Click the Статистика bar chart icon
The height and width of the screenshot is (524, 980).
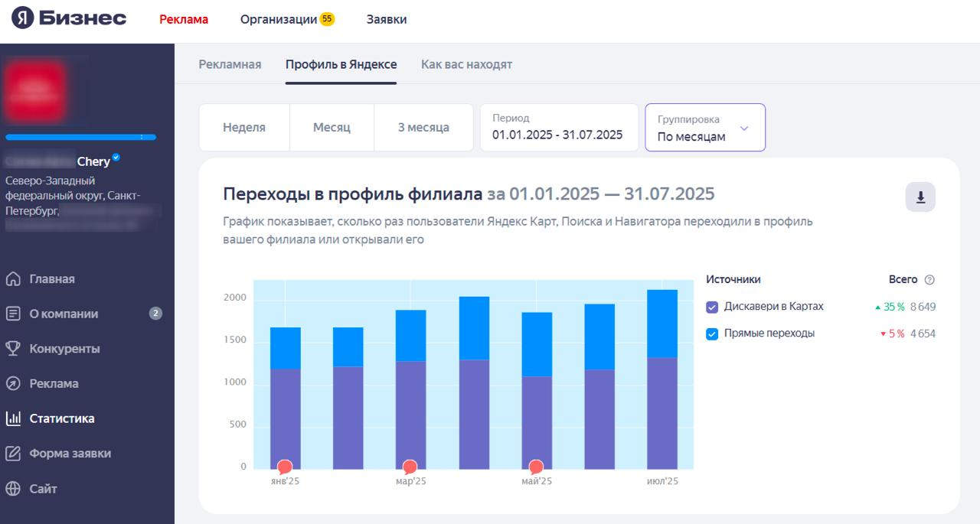click(13, 418)
